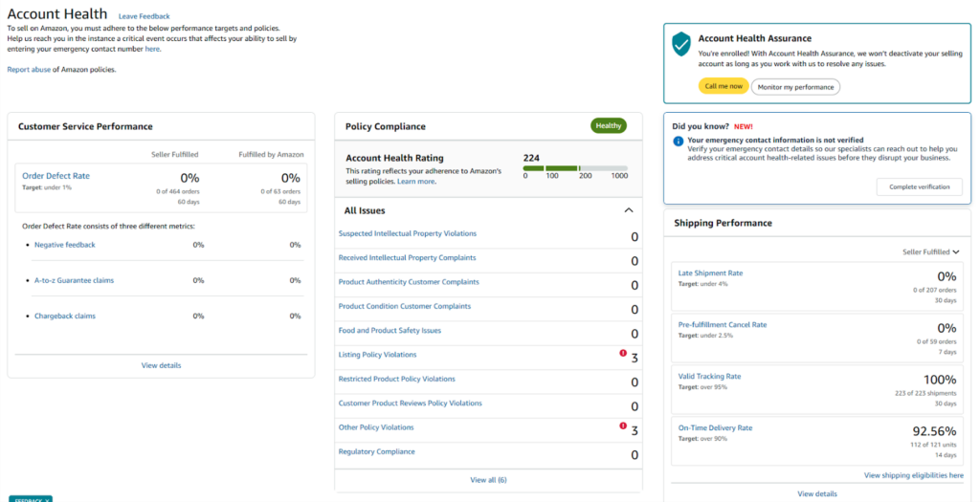Open the Negative feedback metric link
Viewport: 980px width, 502px height.
click(x=65, y=245)
